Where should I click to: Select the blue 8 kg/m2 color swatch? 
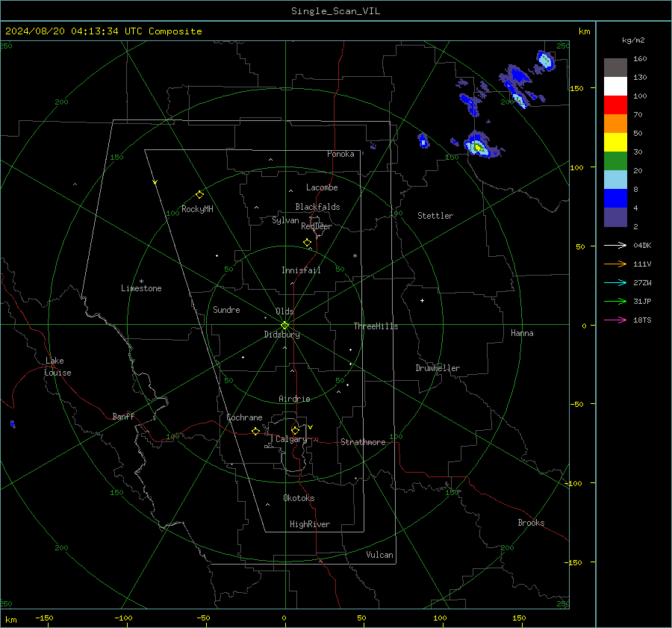click(x=615, y=199)
